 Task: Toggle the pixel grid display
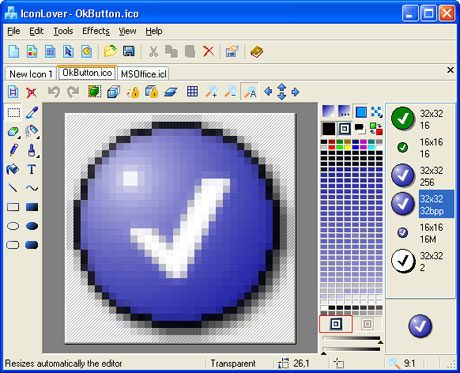pos(192,92)
